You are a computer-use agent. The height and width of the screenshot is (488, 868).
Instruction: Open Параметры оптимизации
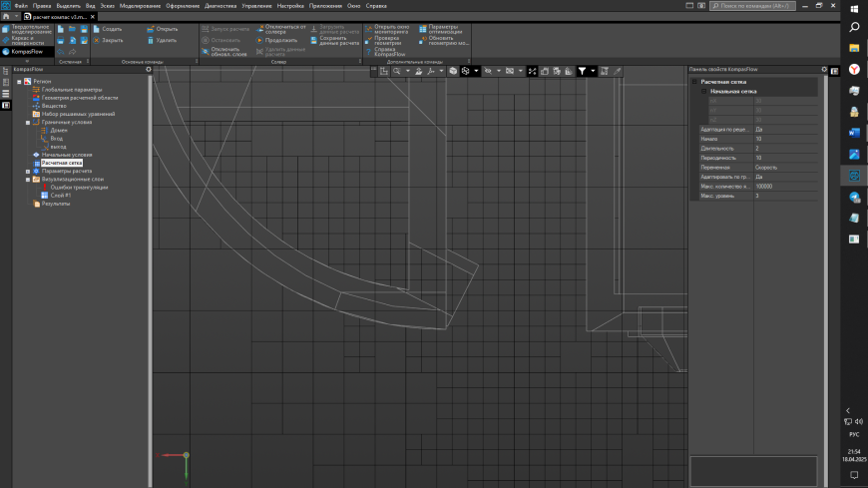(422, 29)
